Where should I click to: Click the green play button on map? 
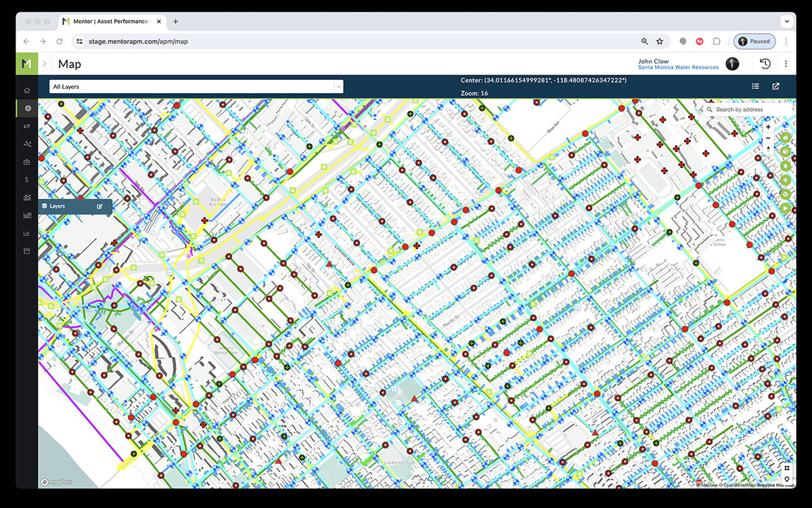pos(786,208)
